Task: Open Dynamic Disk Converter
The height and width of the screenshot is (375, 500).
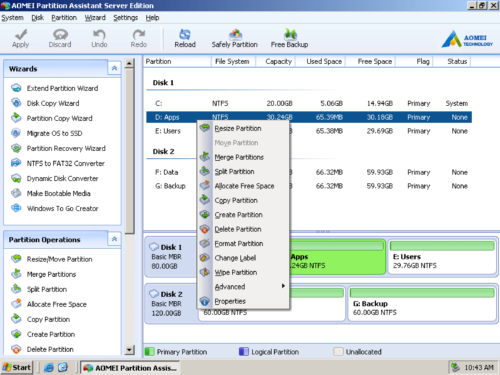Action: 54,178
